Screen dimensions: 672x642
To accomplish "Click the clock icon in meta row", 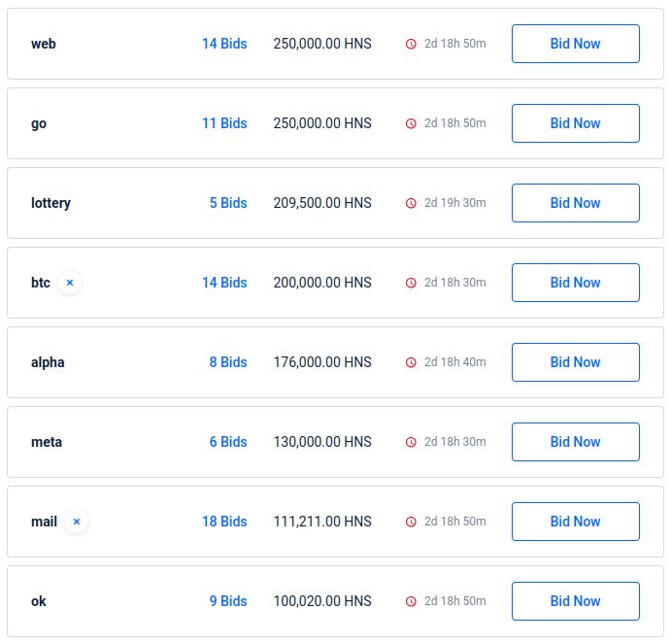I will (411, 442).
